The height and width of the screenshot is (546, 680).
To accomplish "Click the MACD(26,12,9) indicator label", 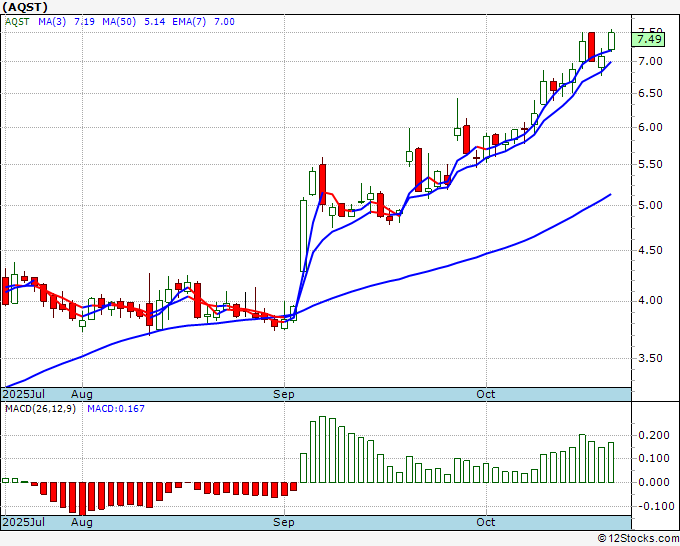I will click(x=40, y=409).
